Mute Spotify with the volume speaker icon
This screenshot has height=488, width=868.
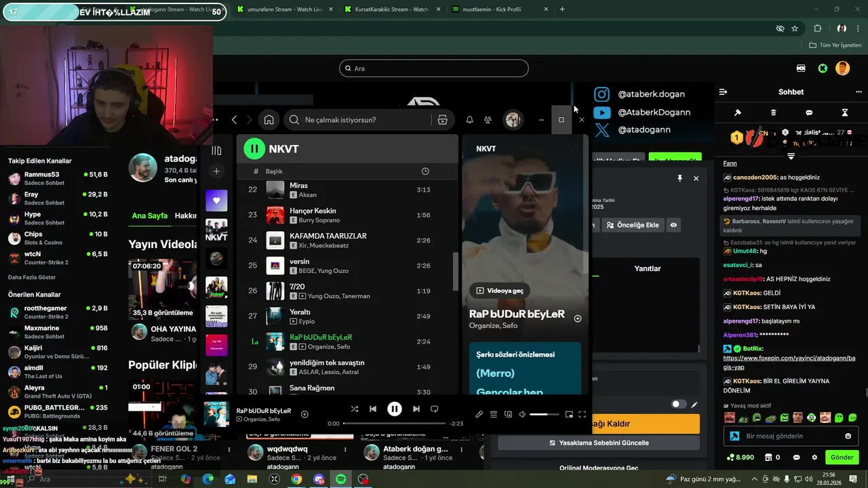coord(522,414)
